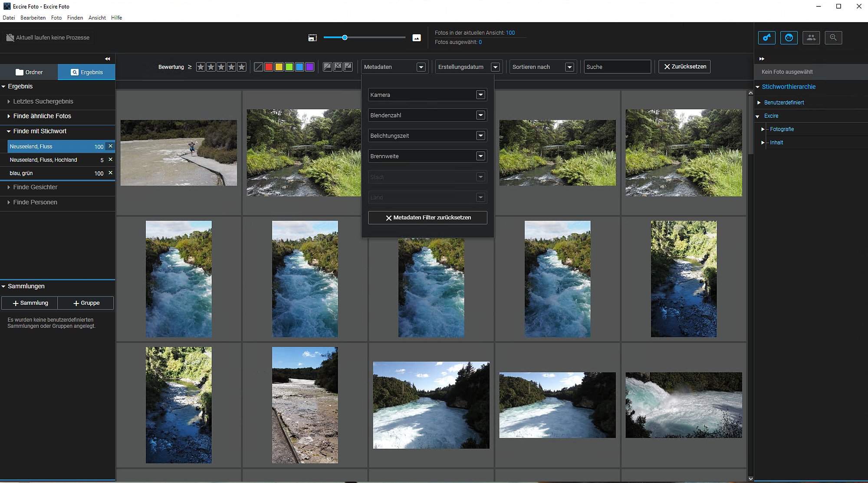Click into the Suche search field
The height and width of the screenshot is (483, 868).
pyautogui.click(x=617, y=67)
